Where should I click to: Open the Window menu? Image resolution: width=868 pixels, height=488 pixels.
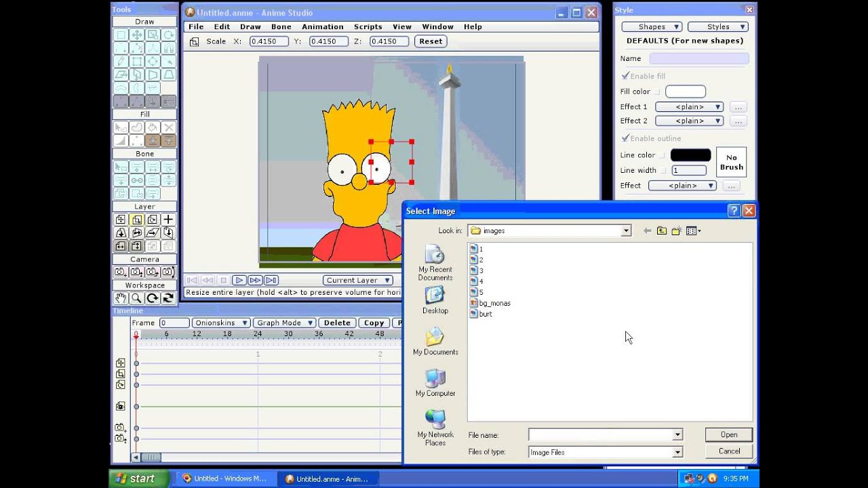[437, 26]
